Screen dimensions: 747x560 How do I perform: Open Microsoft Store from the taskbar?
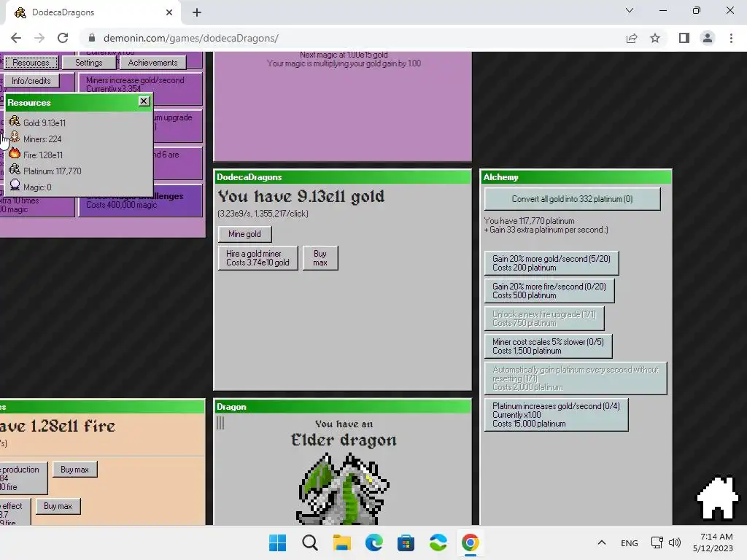406,542
